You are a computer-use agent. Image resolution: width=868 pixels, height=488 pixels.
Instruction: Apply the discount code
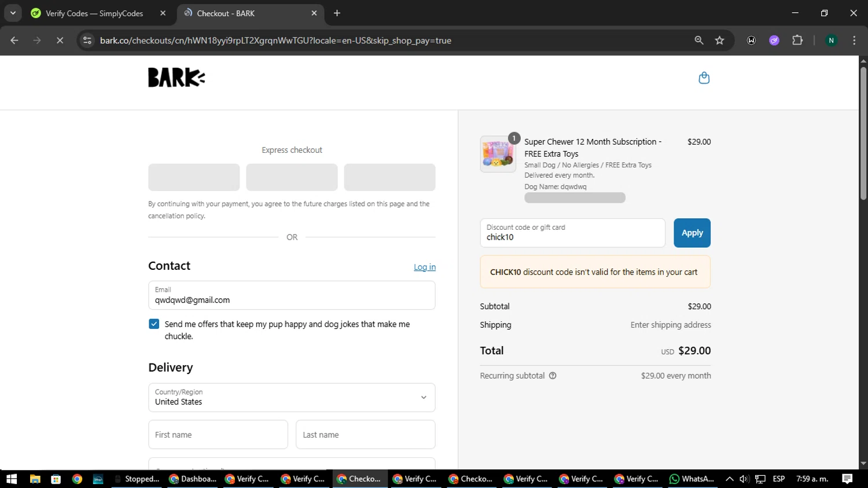click(692, 233)
